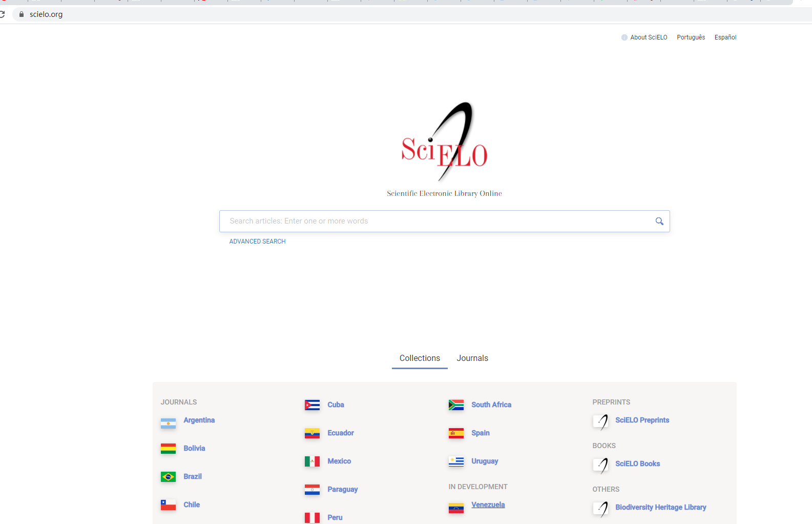Click the Brazil flag icon
Image resolution: width=812 pixels, height=524 pixels.
point(168,477)
